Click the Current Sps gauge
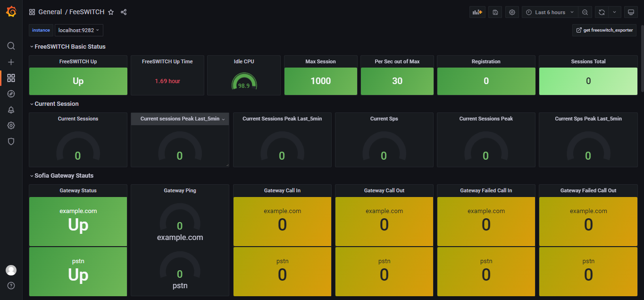Viewport: 644px width, 300px height. pos(384,147)
